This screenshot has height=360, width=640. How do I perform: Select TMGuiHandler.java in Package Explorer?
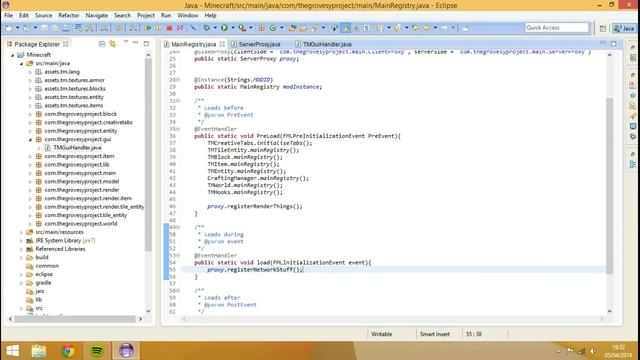click(x=77, y=148)
